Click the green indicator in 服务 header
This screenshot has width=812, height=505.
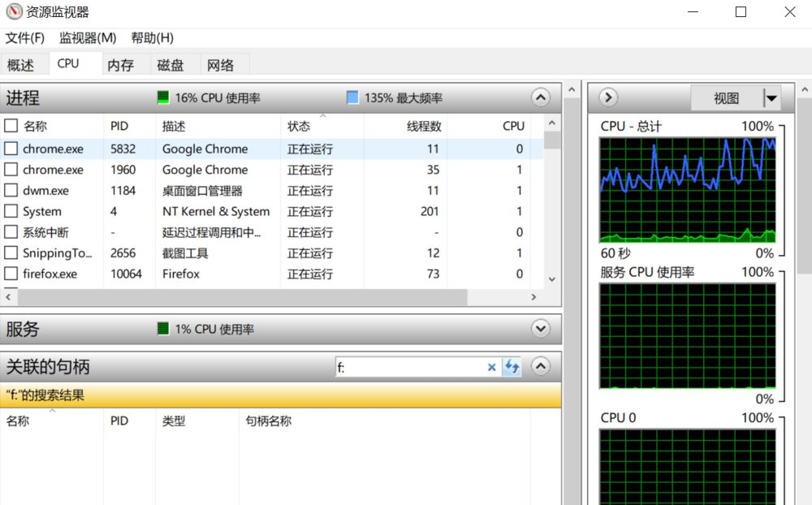[x=163, y=330]
